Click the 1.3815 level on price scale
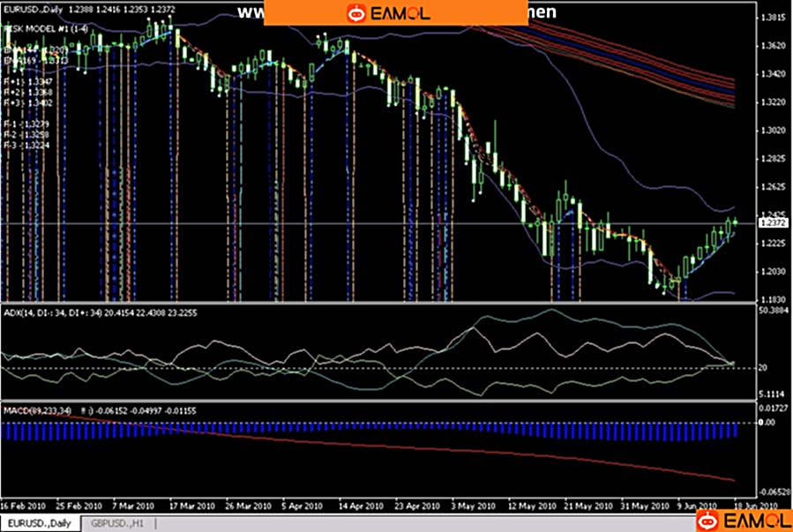This screenshot has width=793, height=532. [773, 17]
